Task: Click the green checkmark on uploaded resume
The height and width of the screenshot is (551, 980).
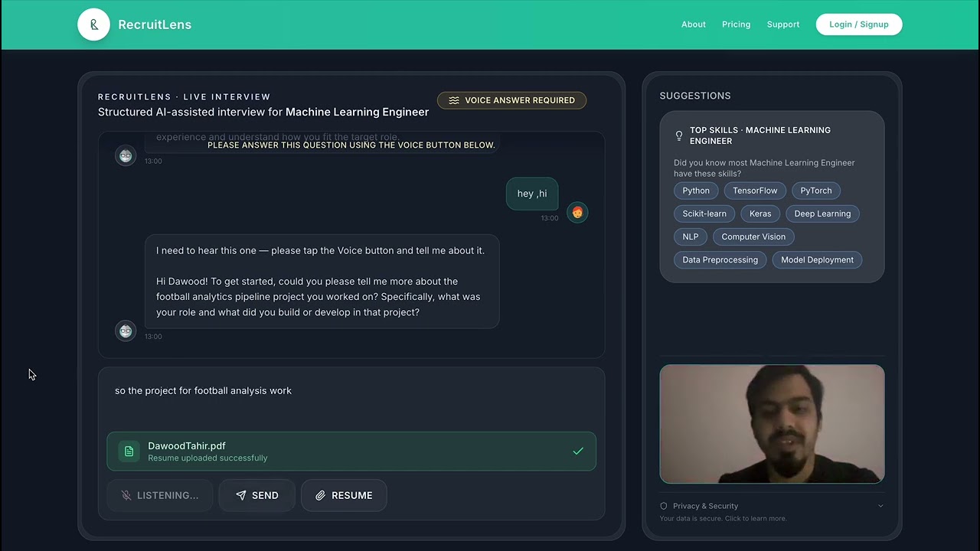Action: pyautogui.click(x=578, y=452)
